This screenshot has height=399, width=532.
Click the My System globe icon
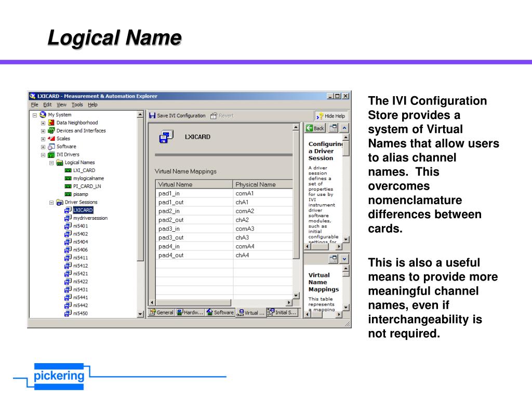tap(43, 115)
